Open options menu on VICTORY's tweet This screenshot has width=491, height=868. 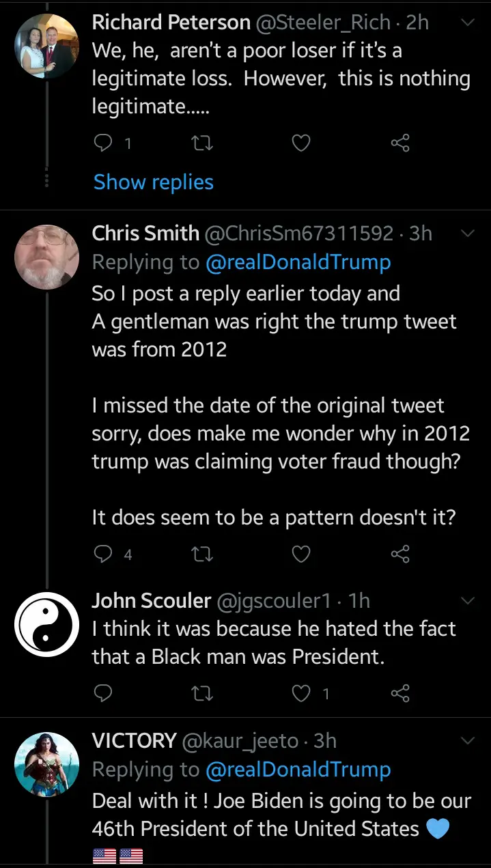[468, 741]
